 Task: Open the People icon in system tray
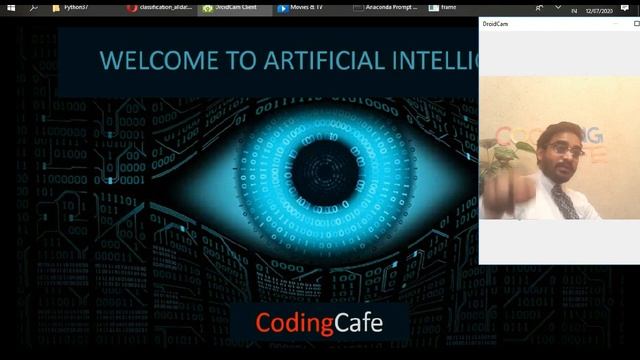(x=539, y=8)
